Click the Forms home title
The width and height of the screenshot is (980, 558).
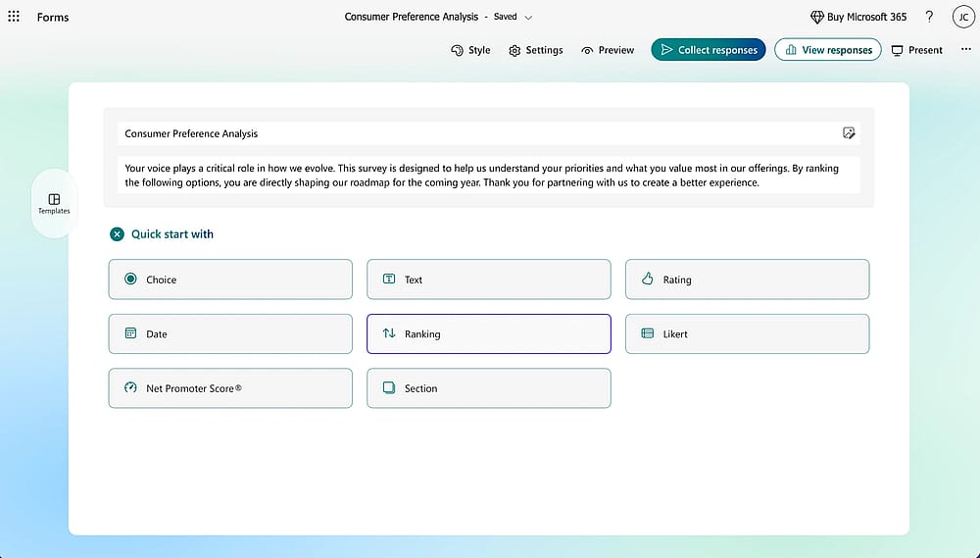click(53, 18)
